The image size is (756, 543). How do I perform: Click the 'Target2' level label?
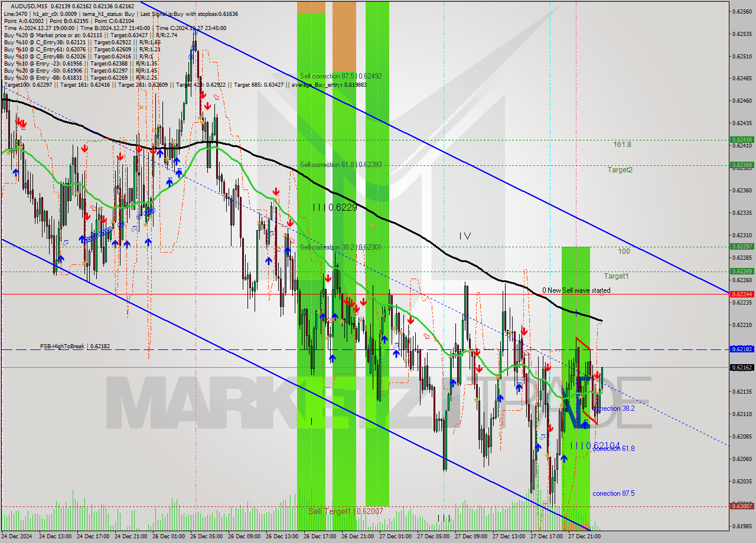(620, 169)
